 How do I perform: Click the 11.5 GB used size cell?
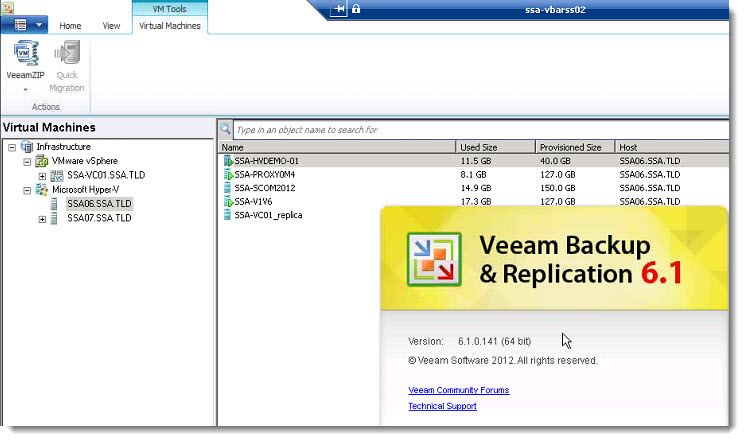coord(476,161)
